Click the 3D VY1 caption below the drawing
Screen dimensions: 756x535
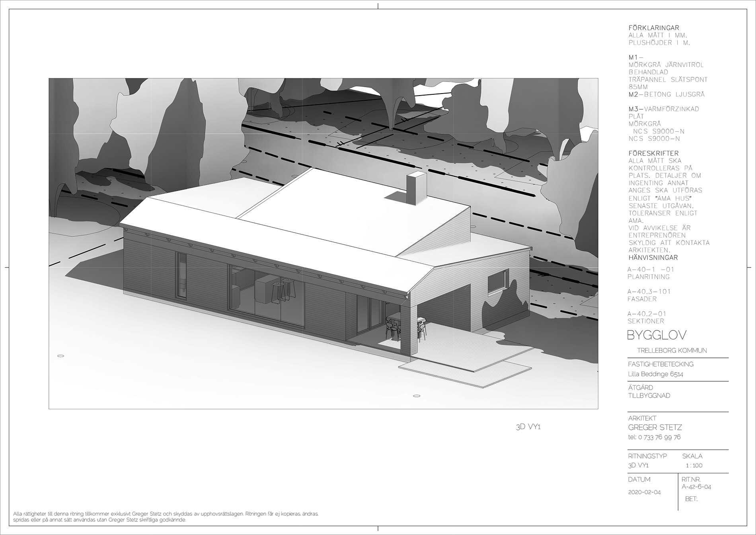[528, 427]
